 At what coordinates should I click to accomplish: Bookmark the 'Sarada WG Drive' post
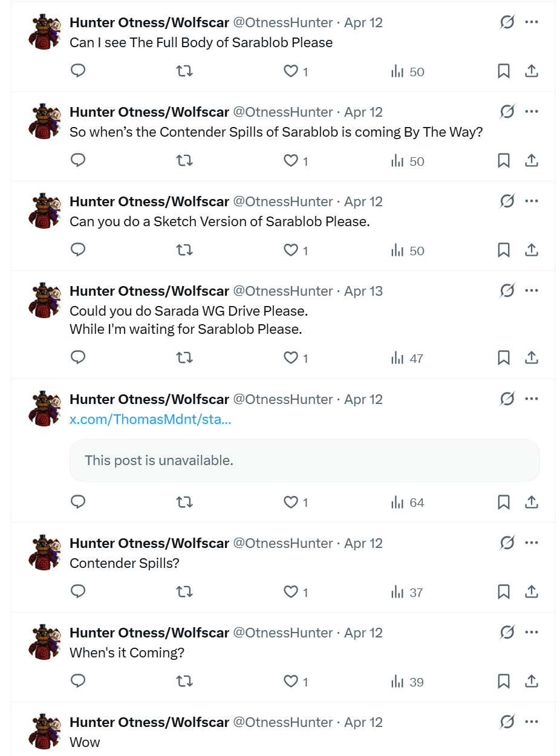[503, 358]
